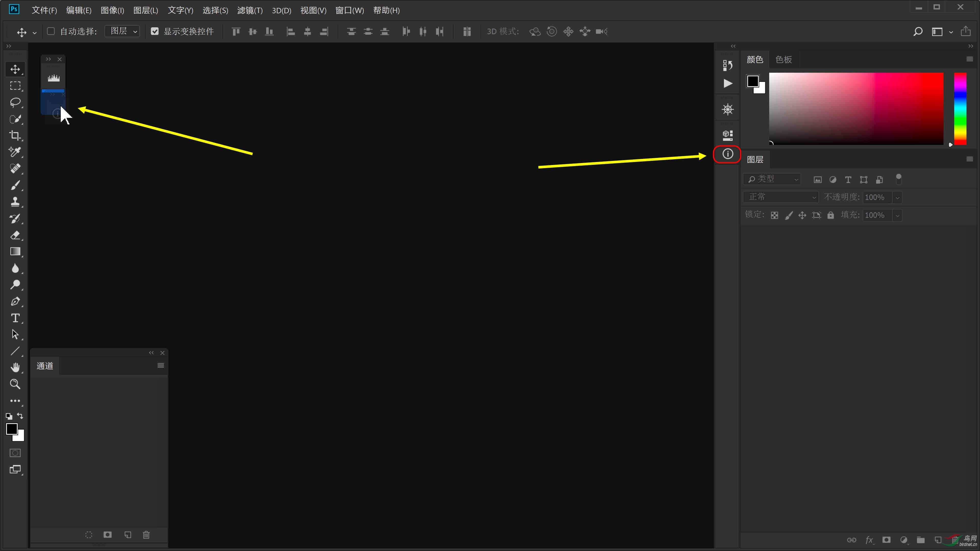Select the Eraser tool

(15, 235)
